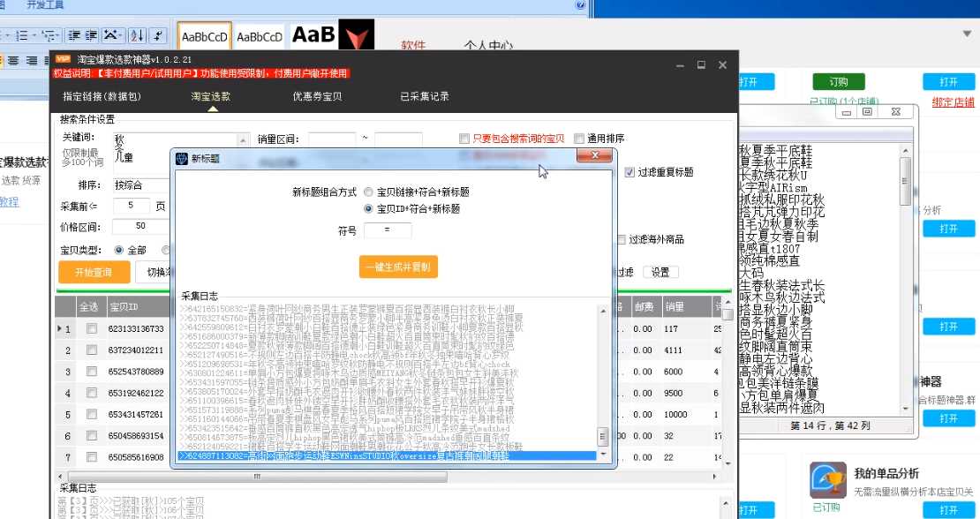Image resolution: width=980 pixels, height=519 pixels.
Task: Decrease indent in the Word ribbon
Action: tap(74, 35)
